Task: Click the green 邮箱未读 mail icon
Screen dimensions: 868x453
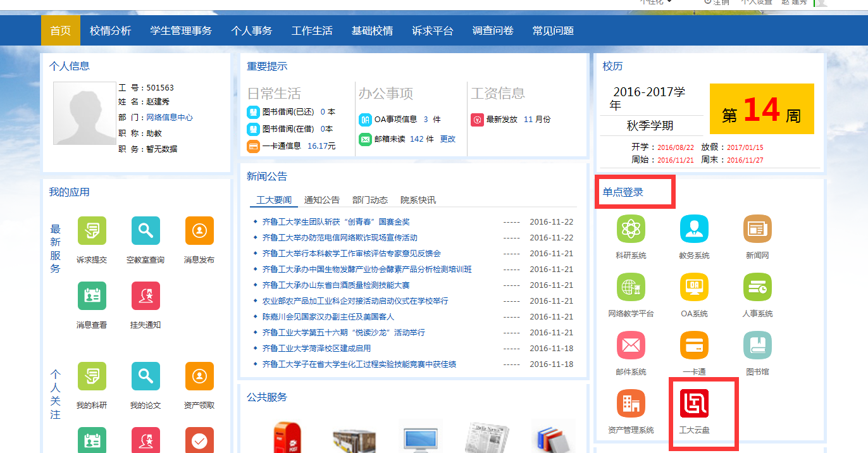Action: [x=365, y=139]
